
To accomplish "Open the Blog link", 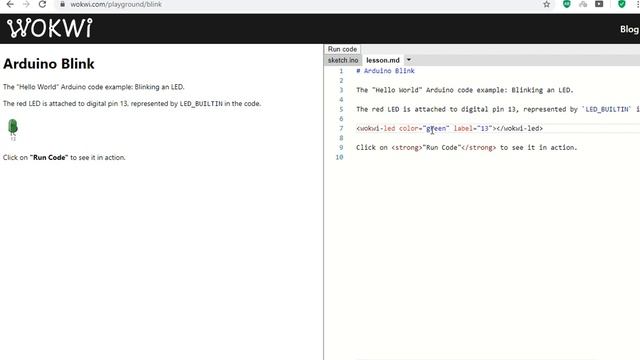I will click(x=629, y=29).
